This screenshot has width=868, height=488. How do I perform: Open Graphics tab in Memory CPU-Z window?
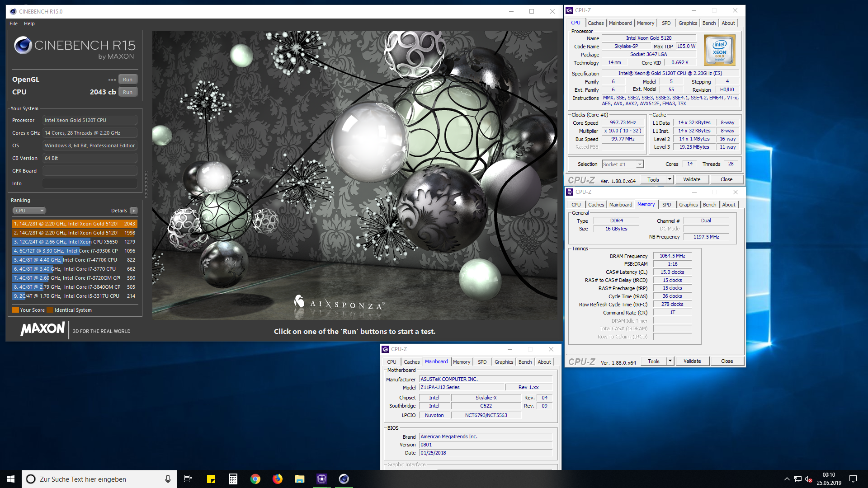pos(688,205)
